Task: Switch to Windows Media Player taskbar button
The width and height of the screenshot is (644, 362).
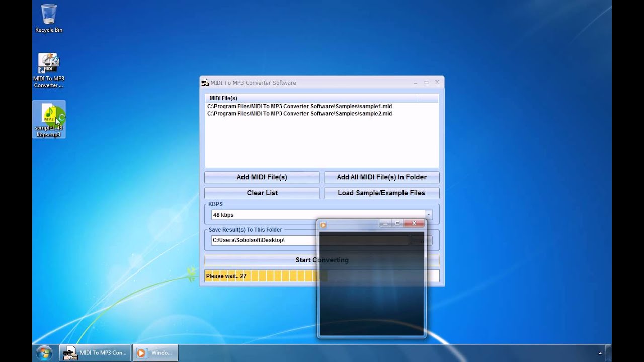Action: tap(155, 353)
